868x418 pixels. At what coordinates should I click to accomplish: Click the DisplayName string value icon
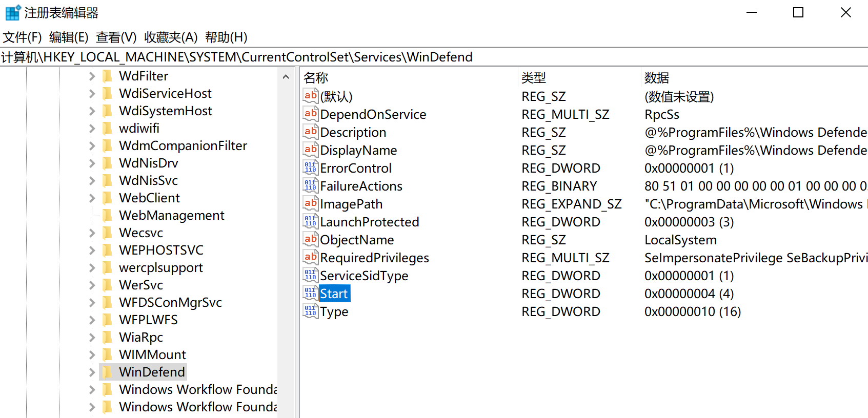click(311, 150)
